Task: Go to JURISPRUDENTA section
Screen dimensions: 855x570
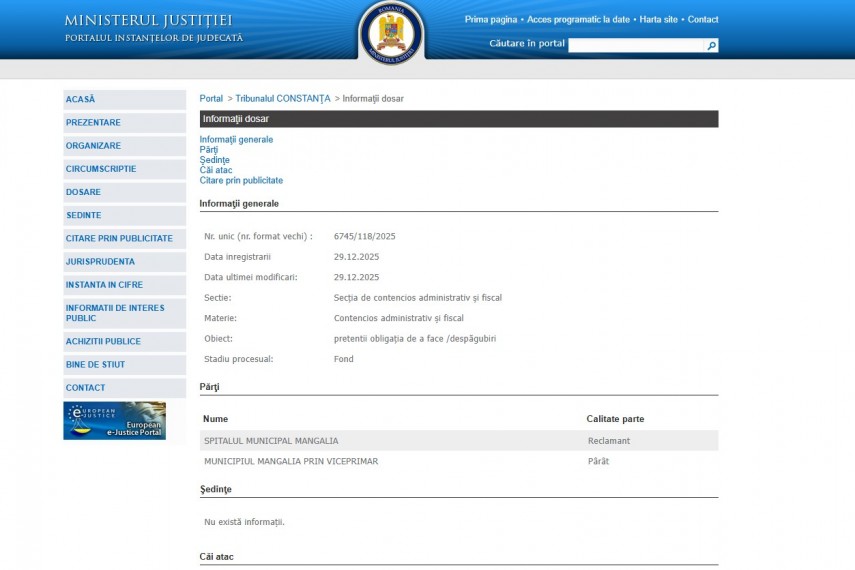Action: [100, 262]
